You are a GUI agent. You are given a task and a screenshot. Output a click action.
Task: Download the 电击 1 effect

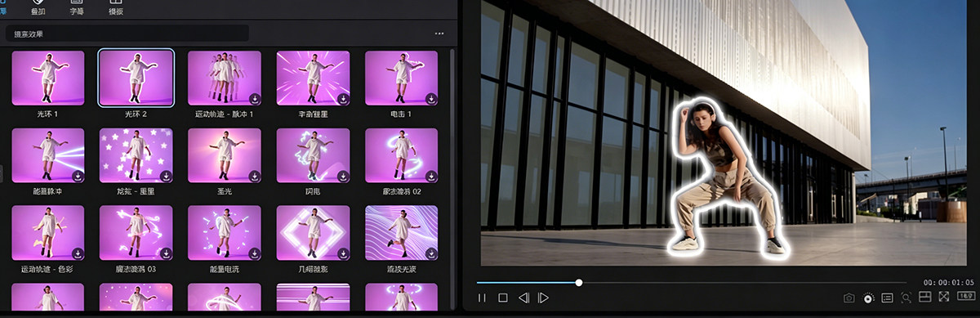[x=431, y=99]
